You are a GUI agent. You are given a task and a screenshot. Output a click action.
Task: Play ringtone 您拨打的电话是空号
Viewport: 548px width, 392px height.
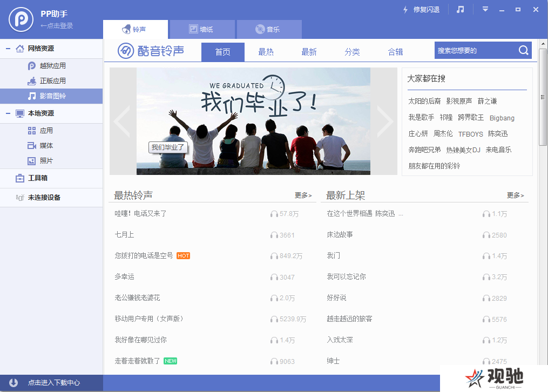144,255
